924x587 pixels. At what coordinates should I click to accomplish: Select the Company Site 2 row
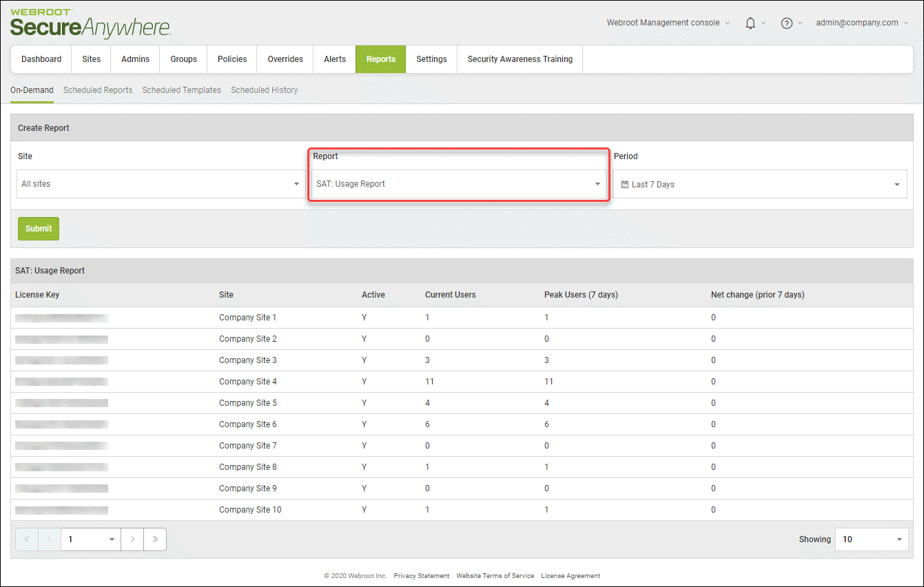pyautogui.click(x=462, y=339)
